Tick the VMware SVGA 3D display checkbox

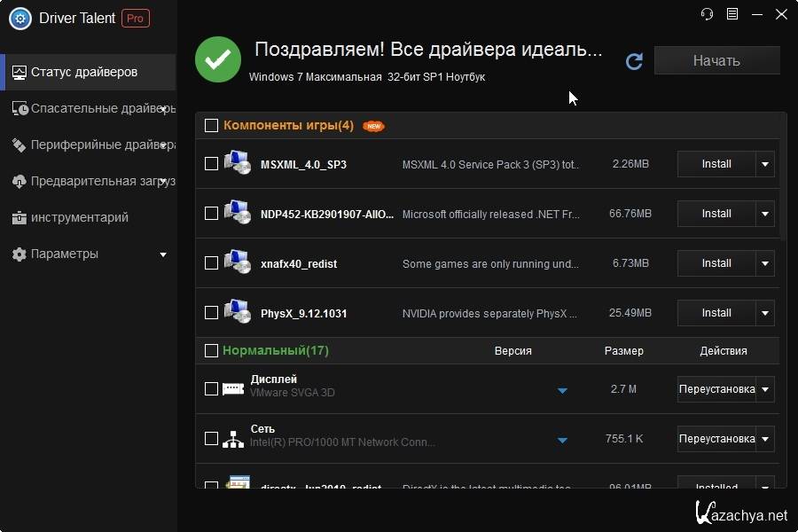(x=211, y=388)
